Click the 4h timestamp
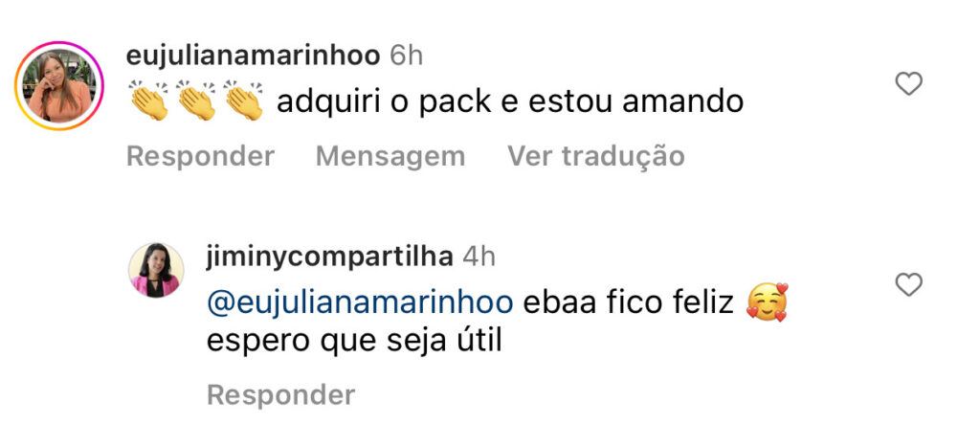Viewport: 980px width, 447px height. tap(479, 257)
